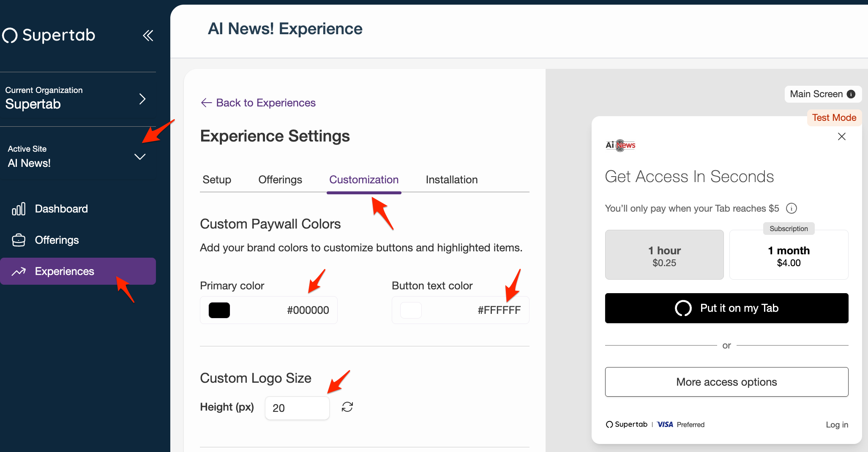Expand the Active Site dropdown chevron
The image size is (868, 452).
pyautogui.click(x=140, y=157)
